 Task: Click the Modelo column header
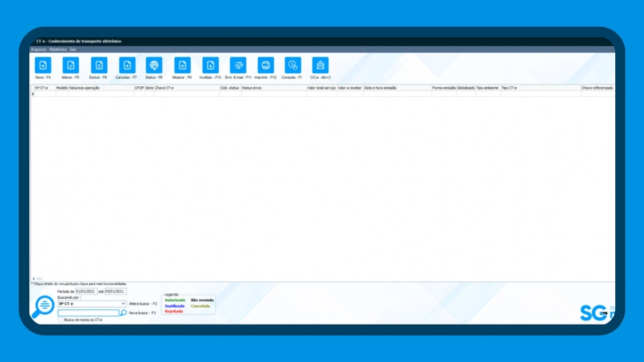click(62, 88)
